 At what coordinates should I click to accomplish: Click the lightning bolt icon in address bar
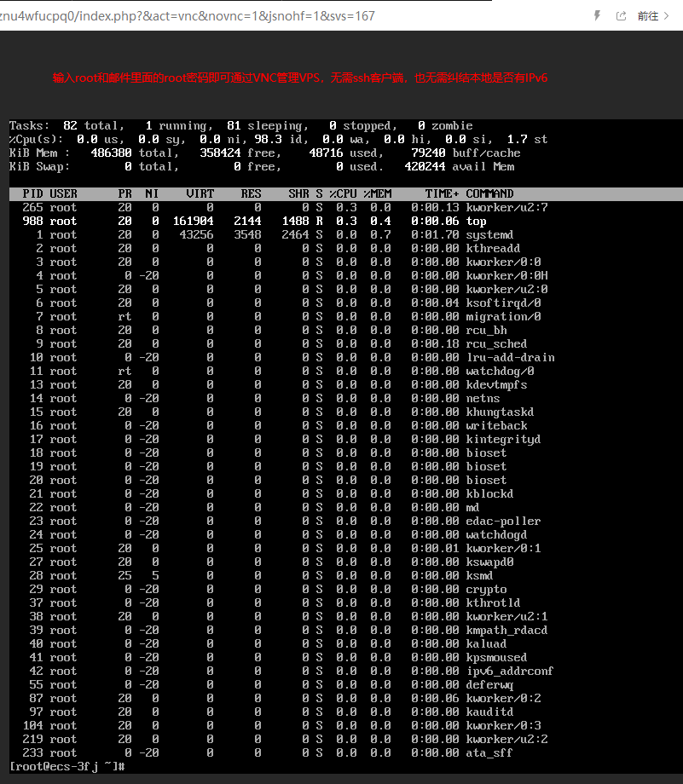point(597,16)
